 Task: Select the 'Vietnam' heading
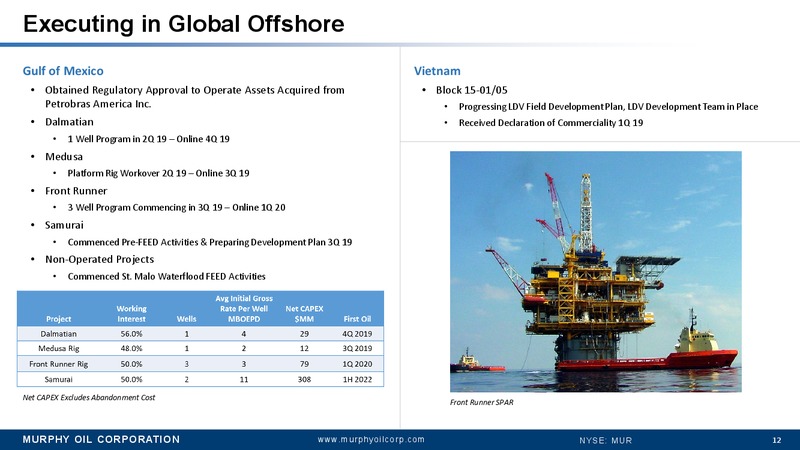coord(437,71)
